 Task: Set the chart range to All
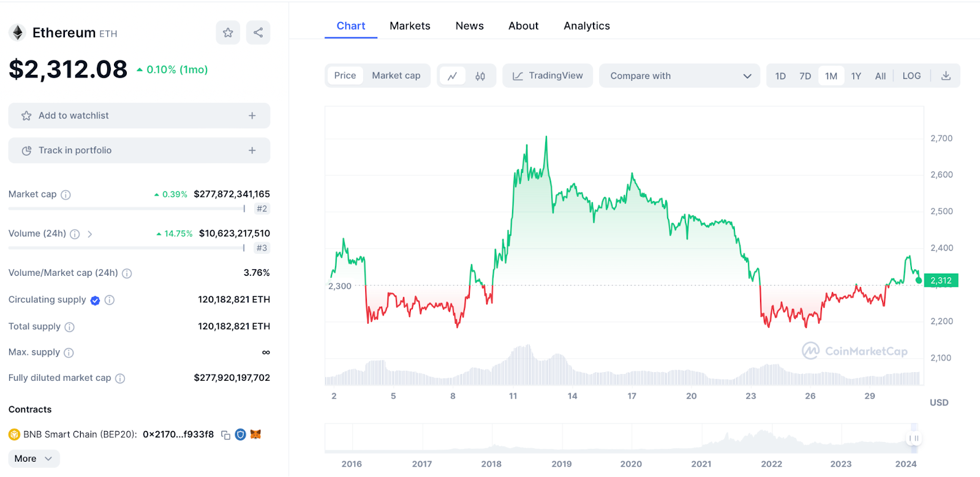[880, 76]
